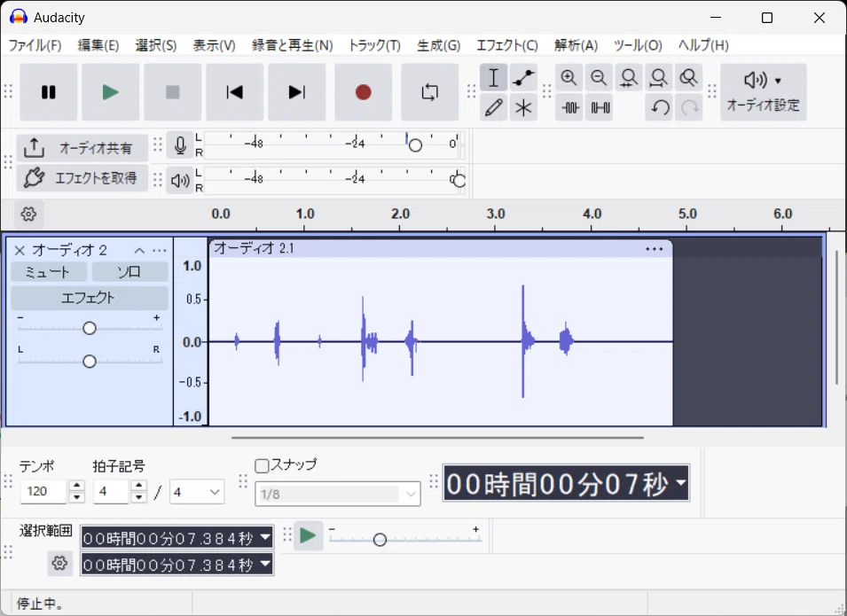Open トラック(T) menu
Viewport: 847px width, 616px height.
coord(374,45)
